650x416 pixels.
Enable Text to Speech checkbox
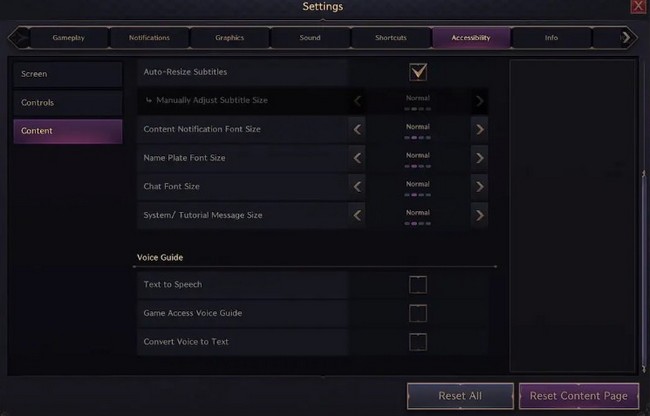(418, 285)
